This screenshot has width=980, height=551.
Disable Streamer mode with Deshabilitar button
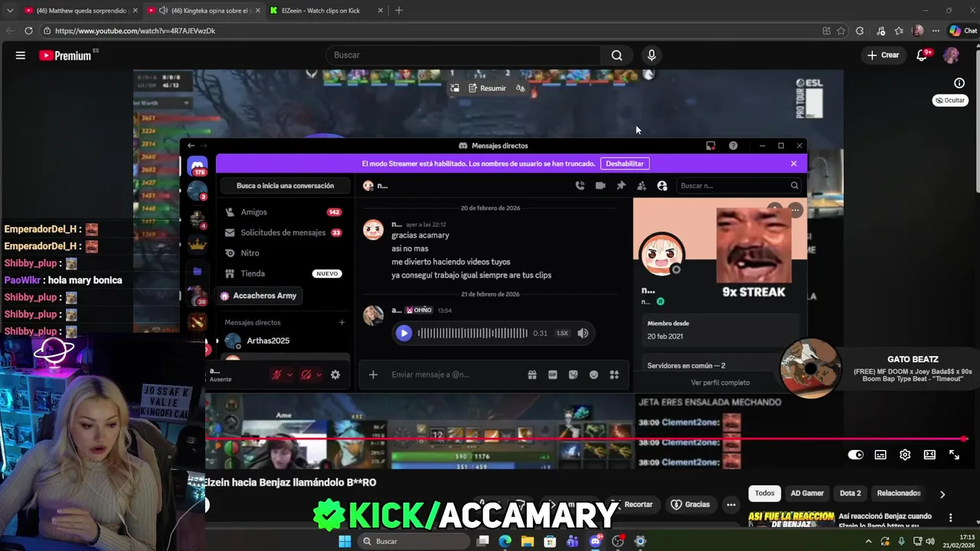(625, 163)
